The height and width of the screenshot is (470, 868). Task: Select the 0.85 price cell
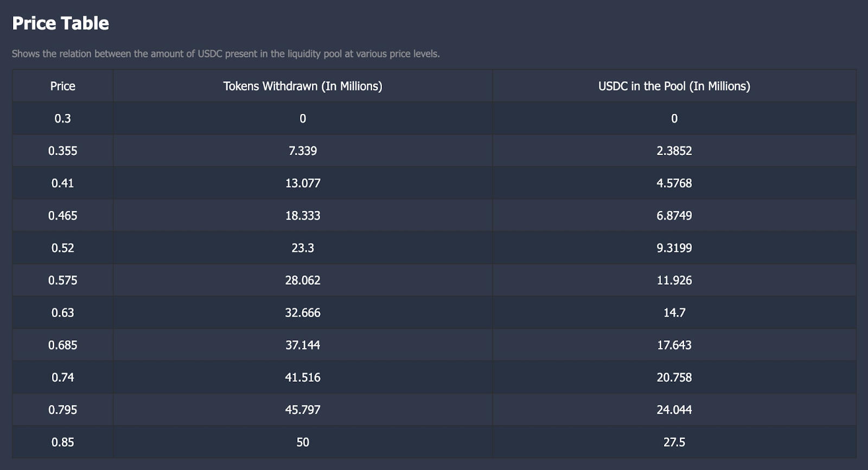pyautogui.click(x=63, y=442)
